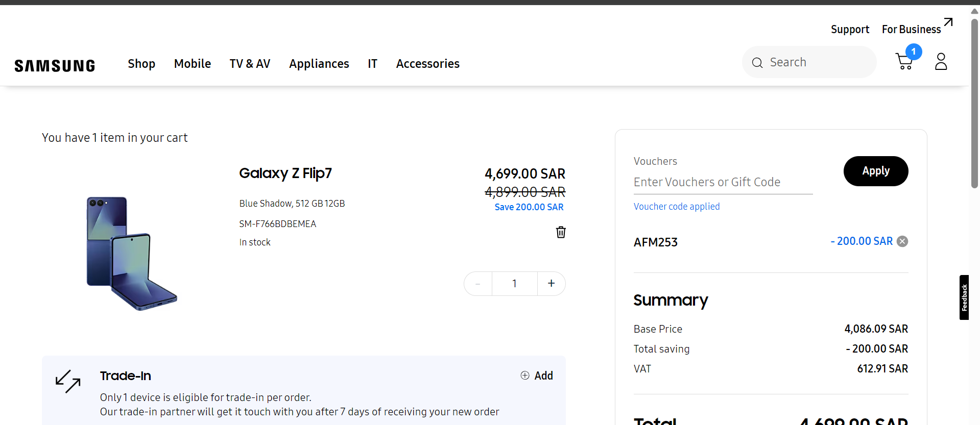Viewport: 980px width, 425px height.
Task: Add a Trade-In device
Action: click(x=537, y=376)
